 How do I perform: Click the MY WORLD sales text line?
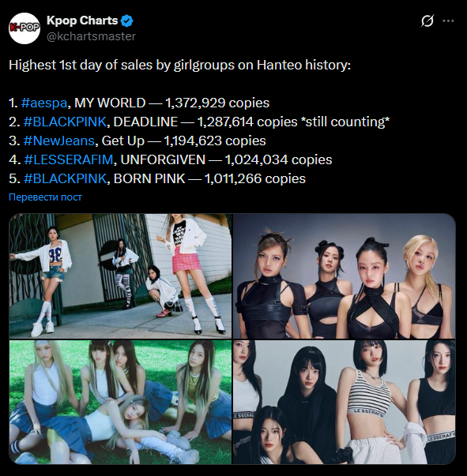[139, 103]
